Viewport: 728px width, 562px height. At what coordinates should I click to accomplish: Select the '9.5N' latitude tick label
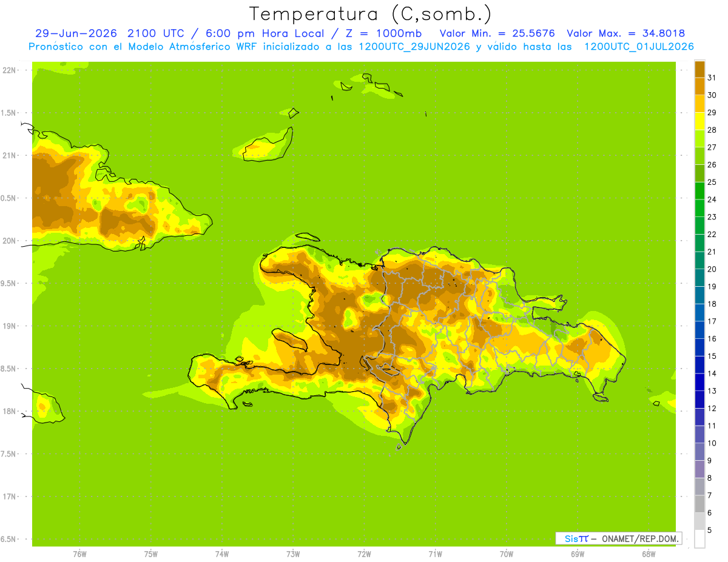(x=8, y=283)
